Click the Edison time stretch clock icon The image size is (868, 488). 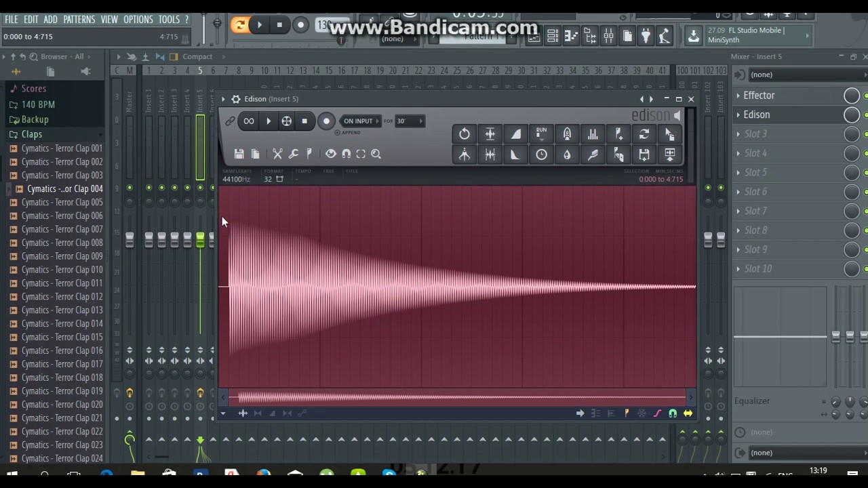[541, 155]
